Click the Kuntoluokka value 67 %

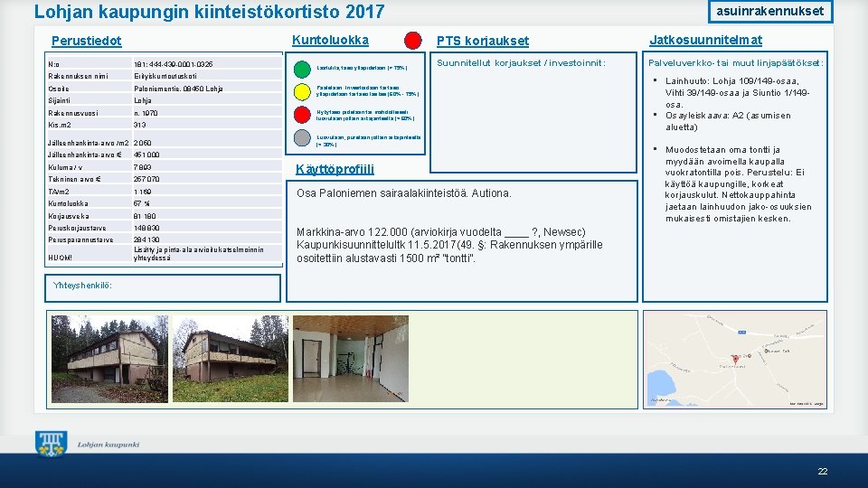pos(141,203)
